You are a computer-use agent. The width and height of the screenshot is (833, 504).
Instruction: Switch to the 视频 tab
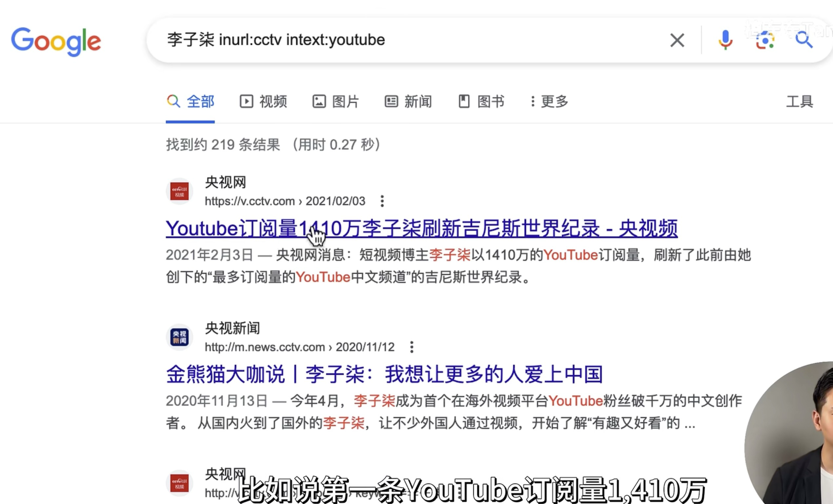click(x=263, y=102)
